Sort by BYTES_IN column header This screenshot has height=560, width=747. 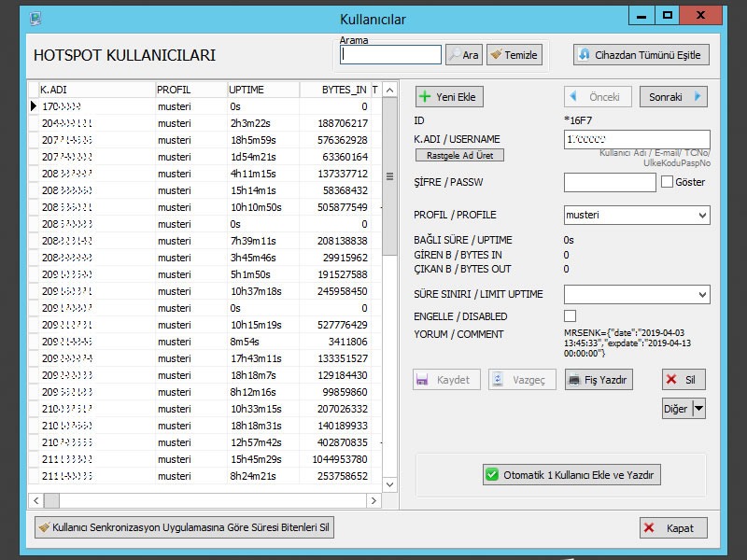tap(334, 90)
